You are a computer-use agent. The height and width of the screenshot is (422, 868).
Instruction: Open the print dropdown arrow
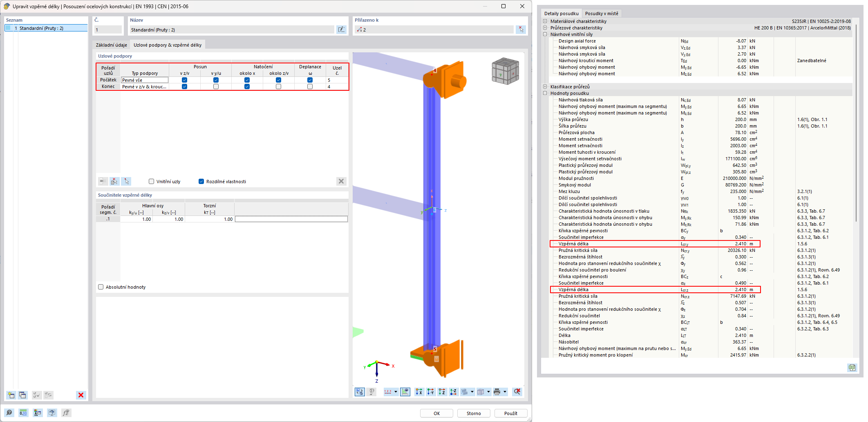coord(505,392)
